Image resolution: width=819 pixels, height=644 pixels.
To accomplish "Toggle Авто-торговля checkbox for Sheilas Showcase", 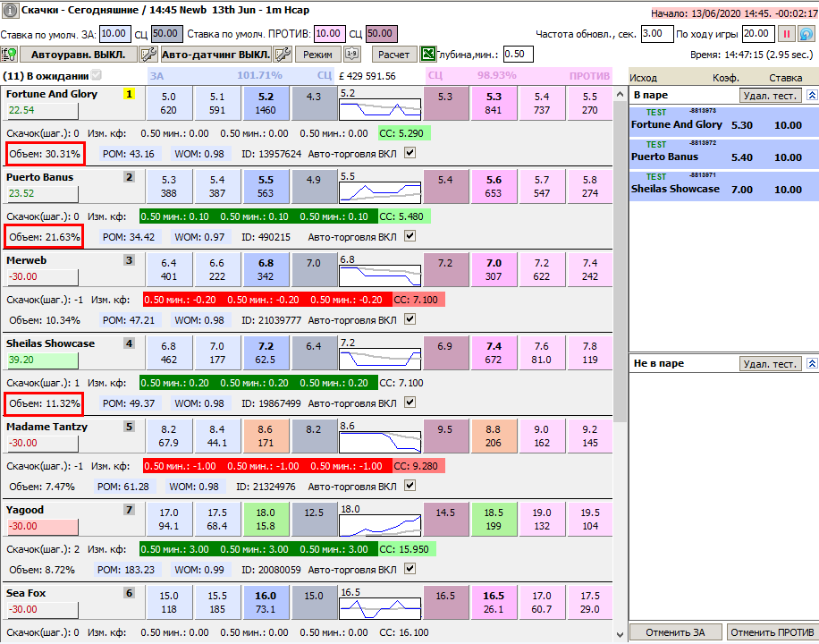I will coord(410,402).
